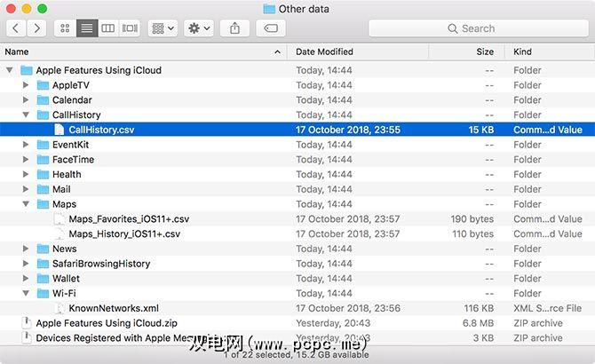The image size is (595, 364).
Task: Click the EventKit folder name
Action: tap(70, 145)
